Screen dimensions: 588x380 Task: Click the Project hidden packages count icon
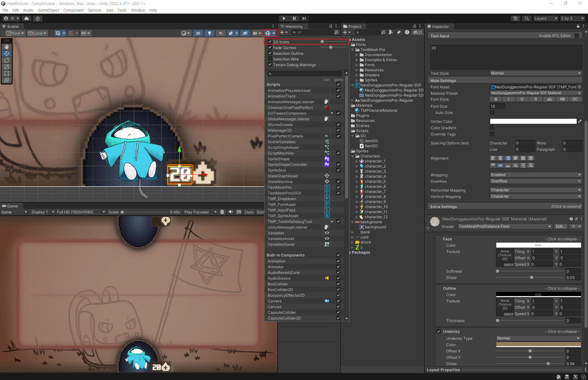point(417,32)
